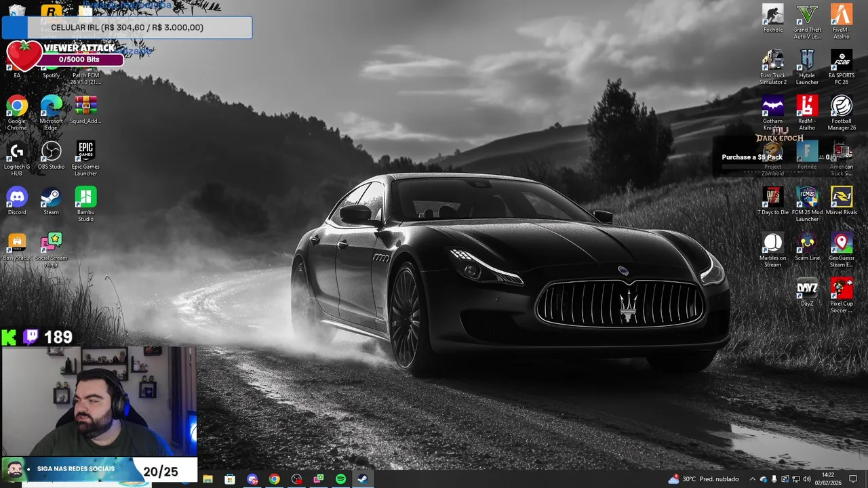
Task: Launch the RedM - Atalho shortcut
Action: pyautogui.click(x=807, y=113)
